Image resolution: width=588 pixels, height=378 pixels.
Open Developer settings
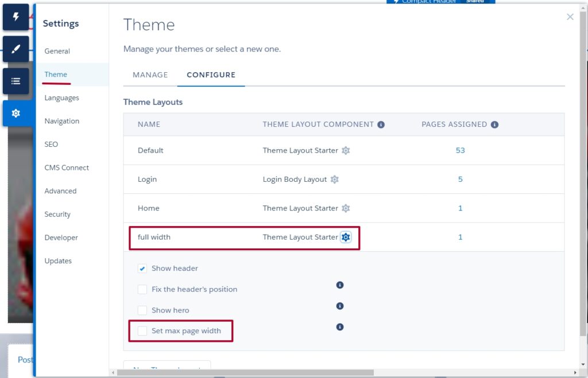tap(61, 238)
